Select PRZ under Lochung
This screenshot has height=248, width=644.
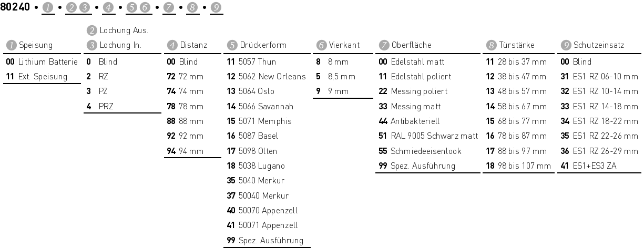click(x=106, y=106)
